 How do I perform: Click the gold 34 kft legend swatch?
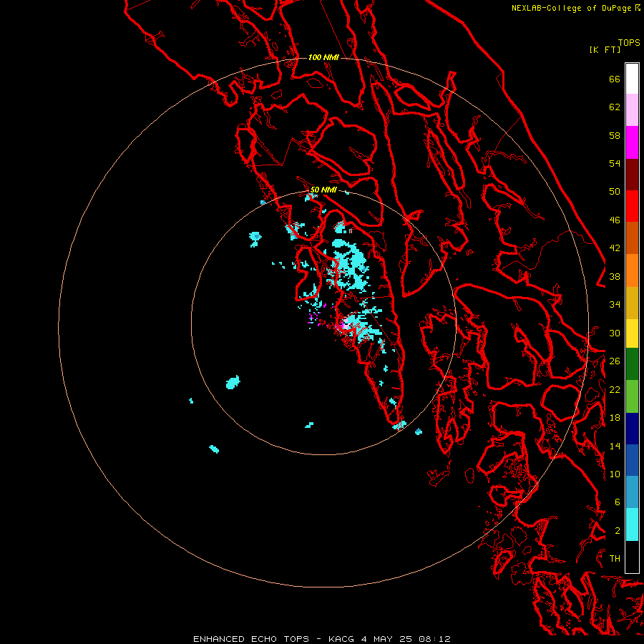pos(632,302)
